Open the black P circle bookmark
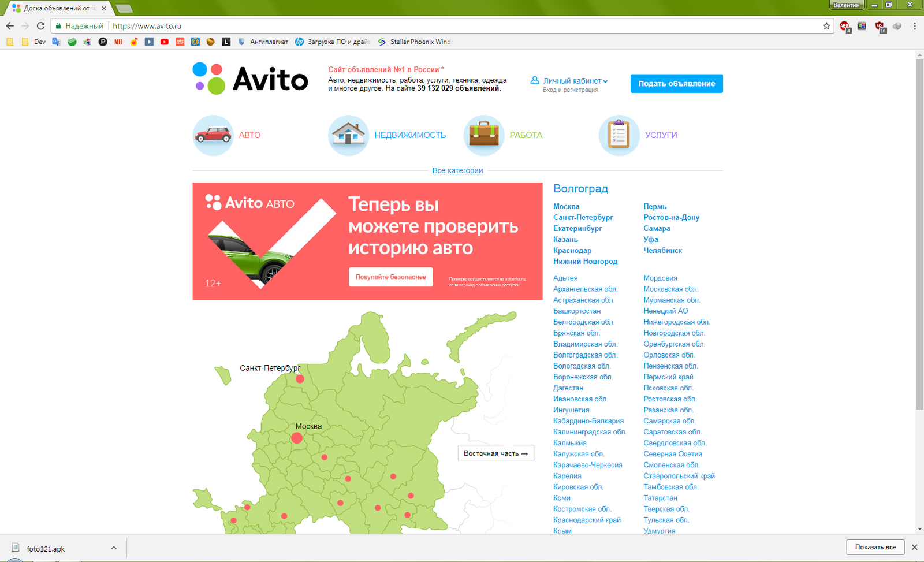The width and height of the screenshot is (924, 562). 103,42
